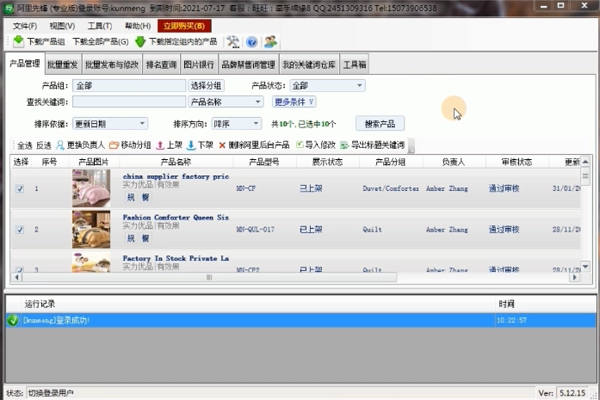This screenshot has height=400, width=600.
Task: Click the green arrow for 下载指定组内的产品
Action: point(140,41)
